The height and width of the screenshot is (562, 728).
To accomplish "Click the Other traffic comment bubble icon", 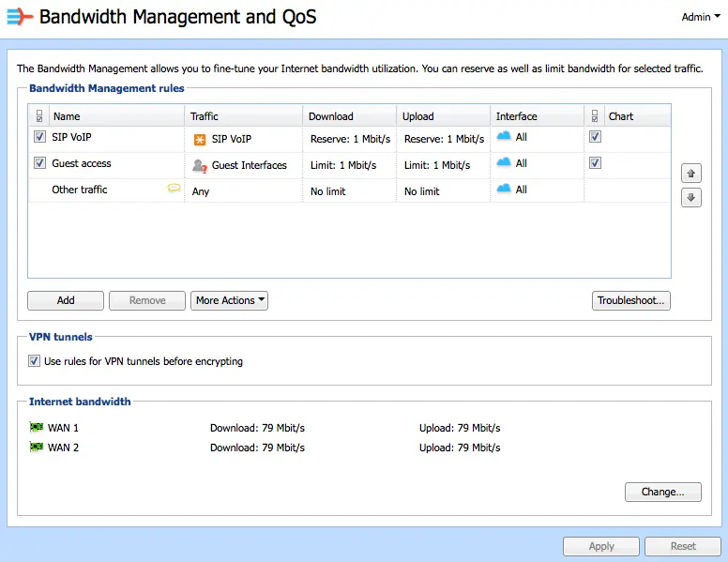I will (x=174, y=188).
